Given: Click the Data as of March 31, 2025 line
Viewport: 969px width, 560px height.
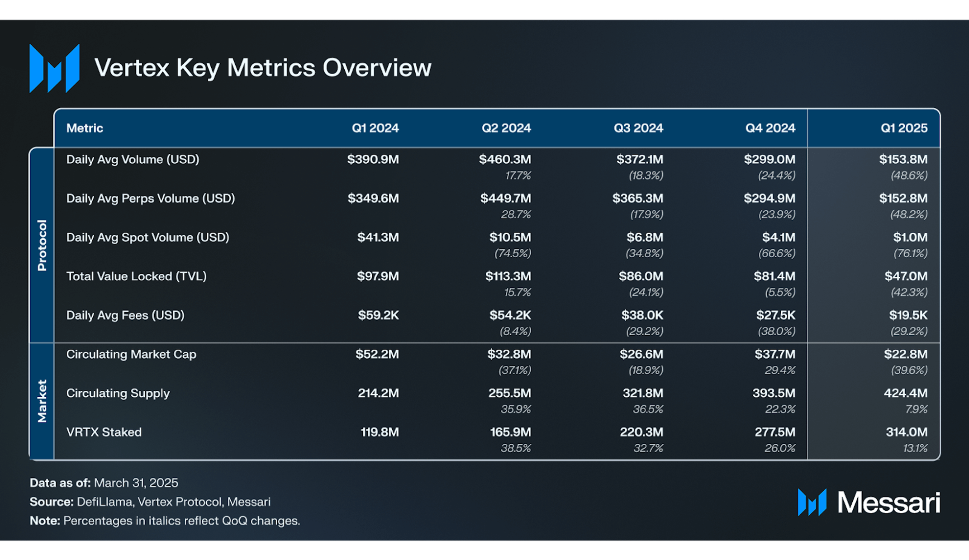Looking at the screenshot, I should click(104, 483).
